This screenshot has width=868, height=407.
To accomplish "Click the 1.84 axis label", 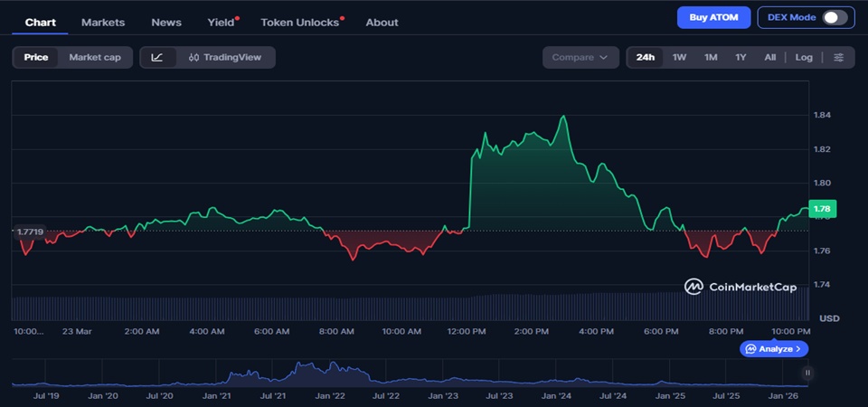I will point(822,115).
